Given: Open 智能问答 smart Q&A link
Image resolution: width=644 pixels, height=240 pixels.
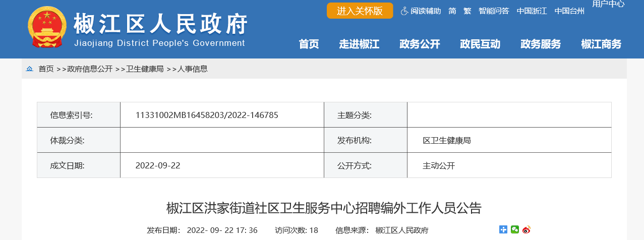Looking at the screenshot, I should (494, 11).
